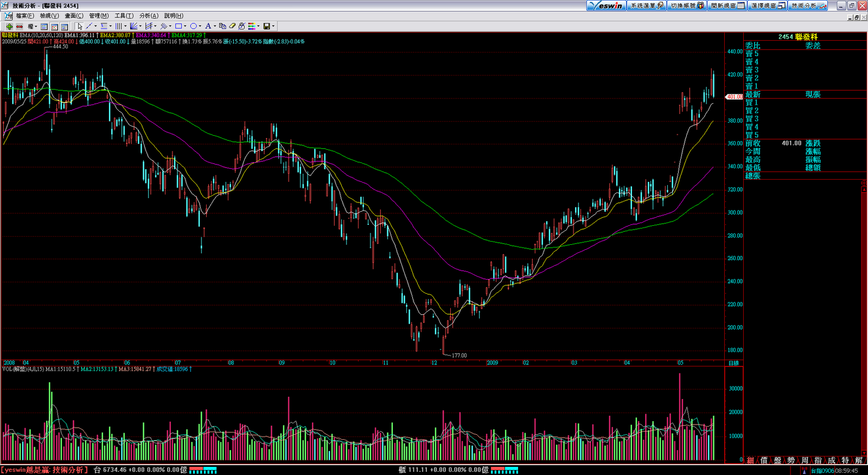The width and height of the screenshot is (868, 475).
Task: Click the save floppy disk icon
Action: click(267, 26)
